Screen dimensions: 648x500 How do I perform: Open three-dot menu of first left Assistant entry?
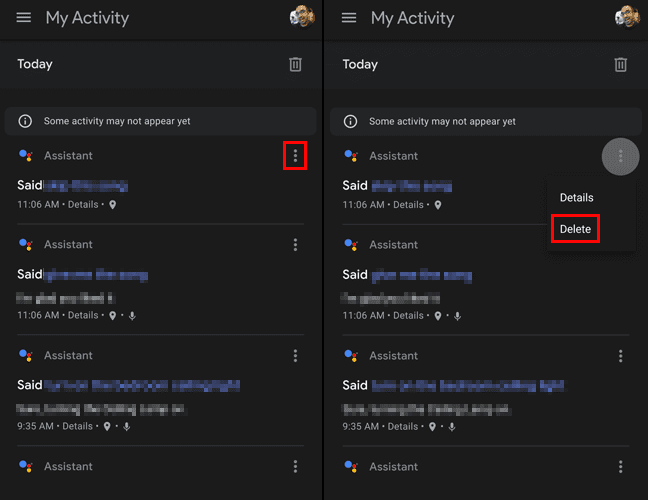[295, 156]
